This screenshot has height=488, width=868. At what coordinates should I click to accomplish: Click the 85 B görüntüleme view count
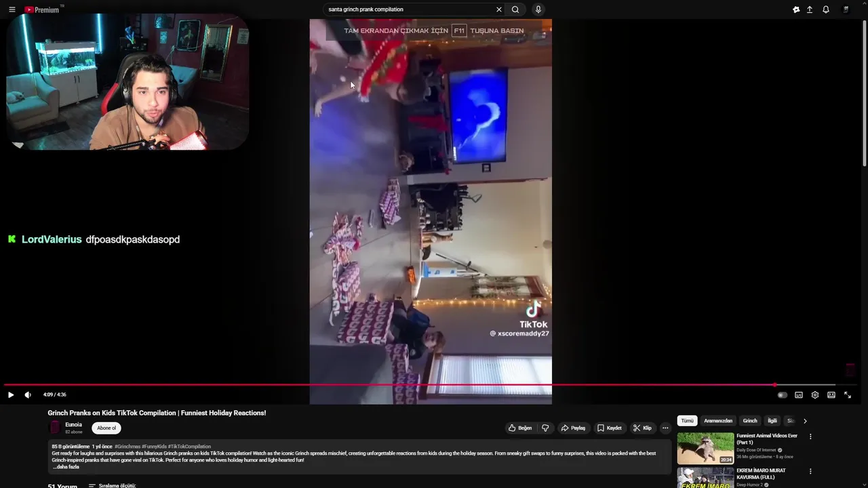(71, 447)
